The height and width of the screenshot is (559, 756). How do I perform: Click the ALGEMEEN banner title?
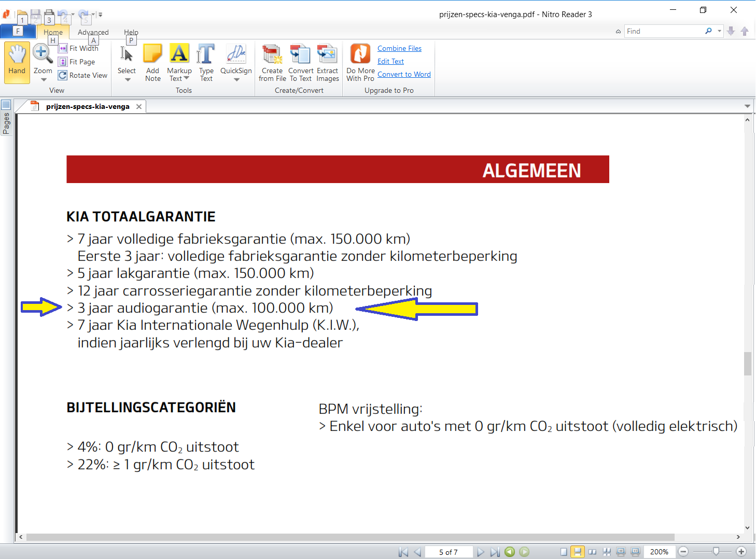tap(531, 171)
